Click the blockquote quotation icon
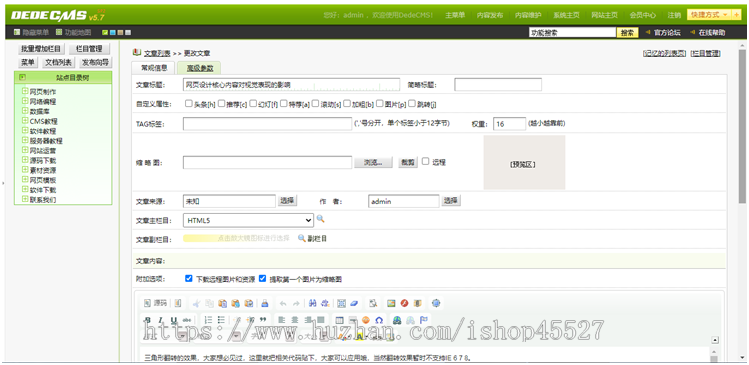 pos(263,320)
